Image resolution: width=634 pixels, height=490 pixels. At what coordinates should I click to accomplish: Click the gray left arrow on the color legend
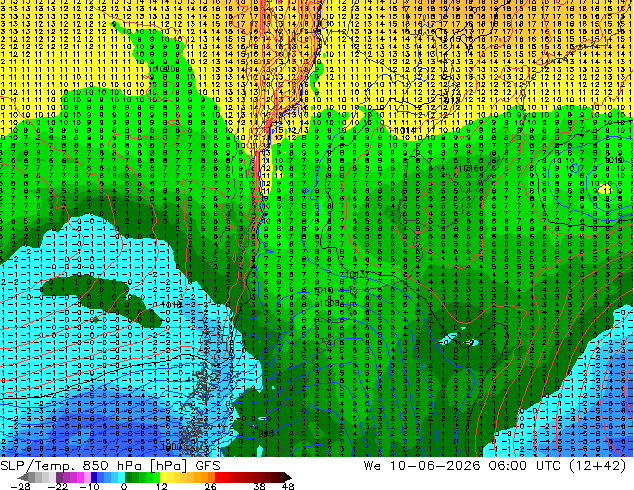(x=22, y=477)
